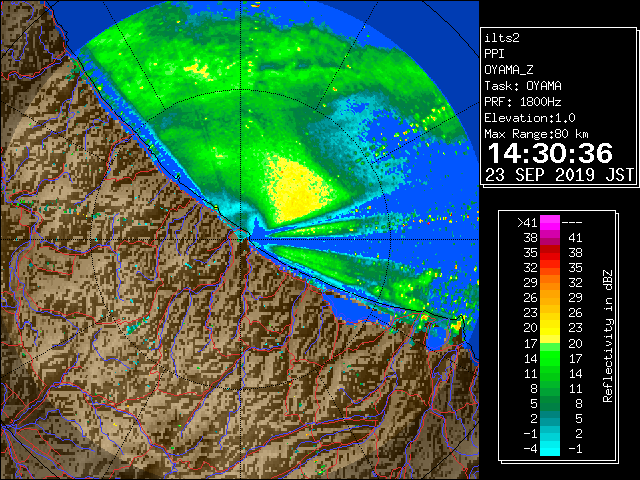Click the red 35 dBZ legend color band

coord(550,253)
